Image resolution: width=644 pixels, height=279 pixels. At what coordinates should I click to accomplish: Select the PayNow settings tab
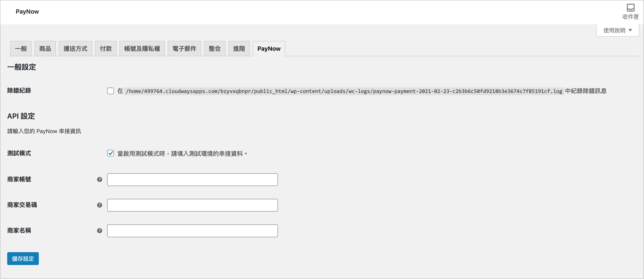tap(269, 49)
